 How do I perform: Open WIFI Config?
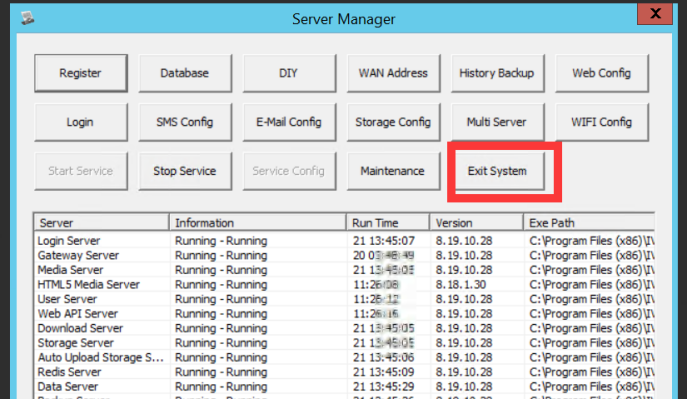602,122
